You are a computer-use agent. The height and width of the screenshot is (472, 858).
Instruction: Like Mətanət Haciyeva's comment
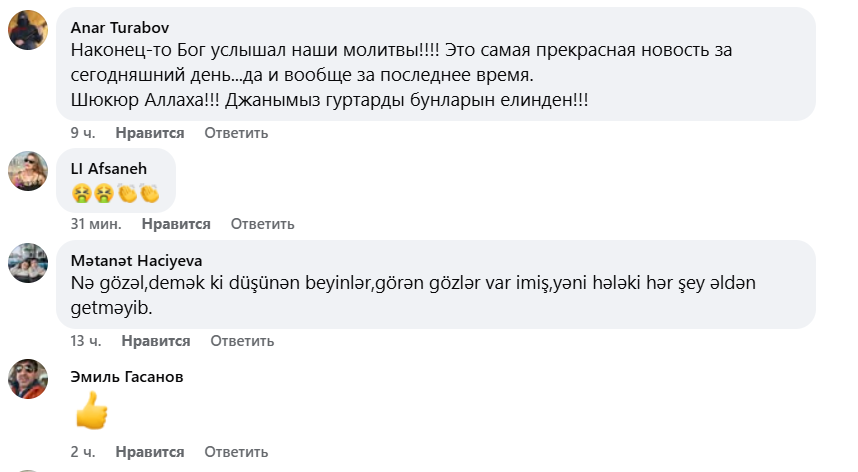tap(156, 341)
